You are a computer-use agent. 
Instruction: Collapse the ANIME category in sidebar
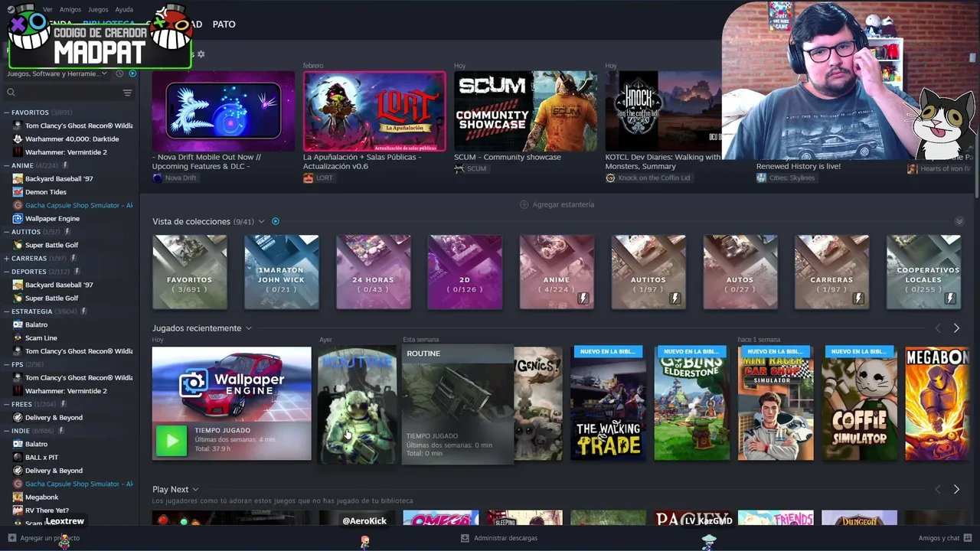click(x=6, y=165)
